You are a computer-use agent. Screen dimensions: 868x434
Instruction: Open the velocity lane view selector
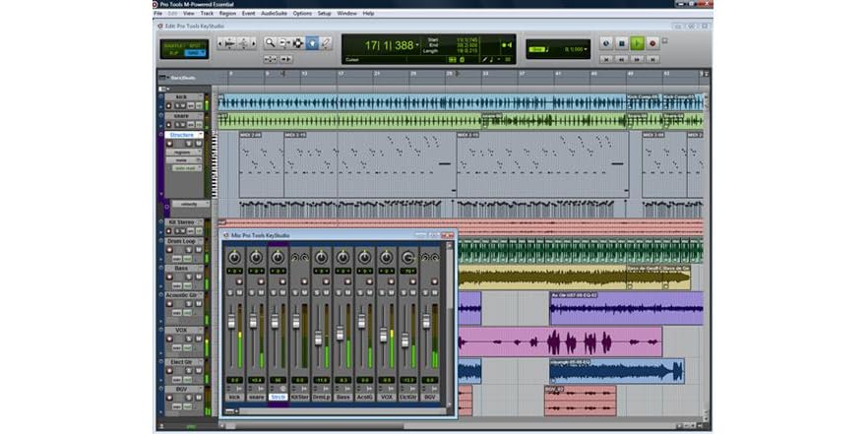(x=188, y=204)
